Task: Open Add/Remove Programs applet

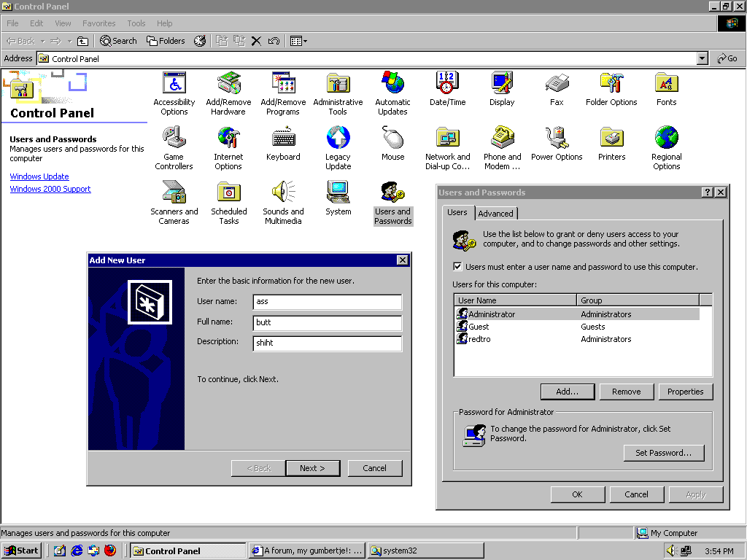Action: [x=283, y=84]
